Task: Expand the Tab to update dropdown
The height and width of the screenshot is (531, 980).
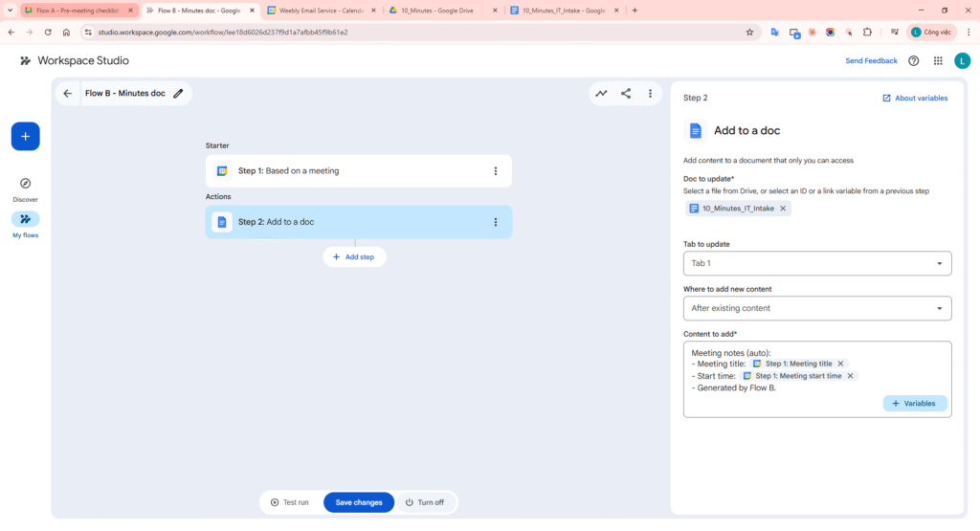Action: [817, 263]
